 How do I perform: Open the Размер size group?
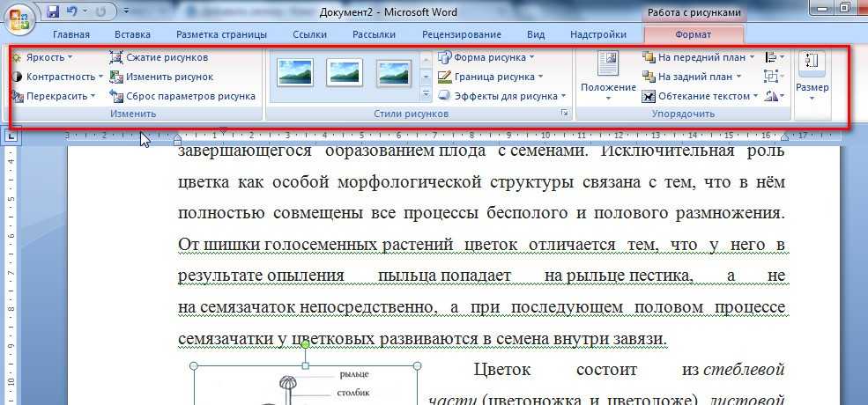[812, 76]
